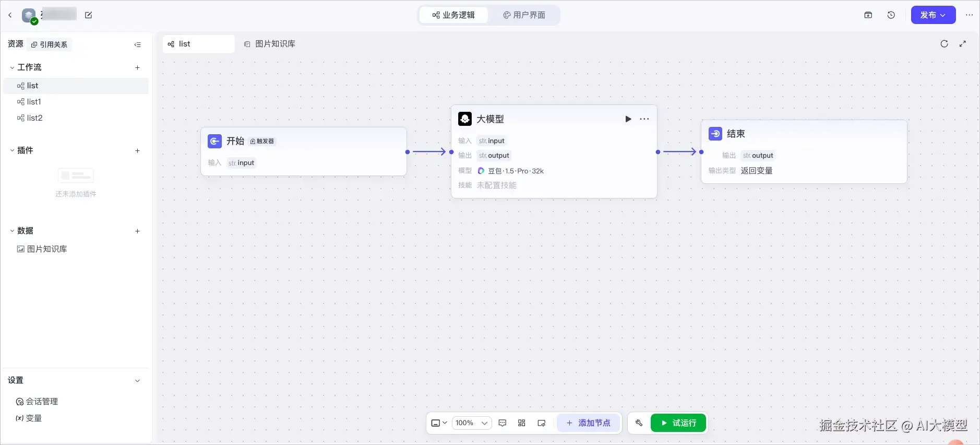Select the 大模型 node title
Screen dimensions: 980x445
pyautogui.click(x=491, y=119)
